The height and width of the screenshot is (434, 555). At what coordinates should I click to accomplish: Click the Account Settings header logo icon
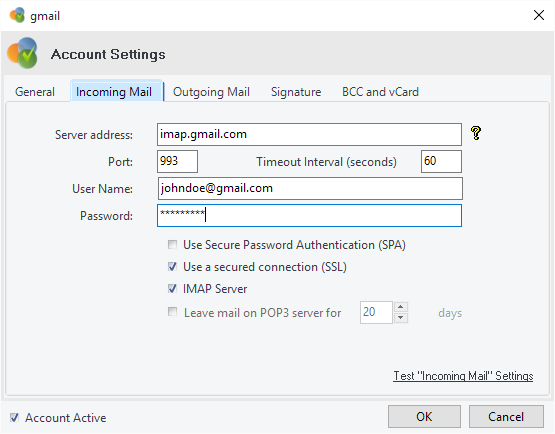point(23,53)
